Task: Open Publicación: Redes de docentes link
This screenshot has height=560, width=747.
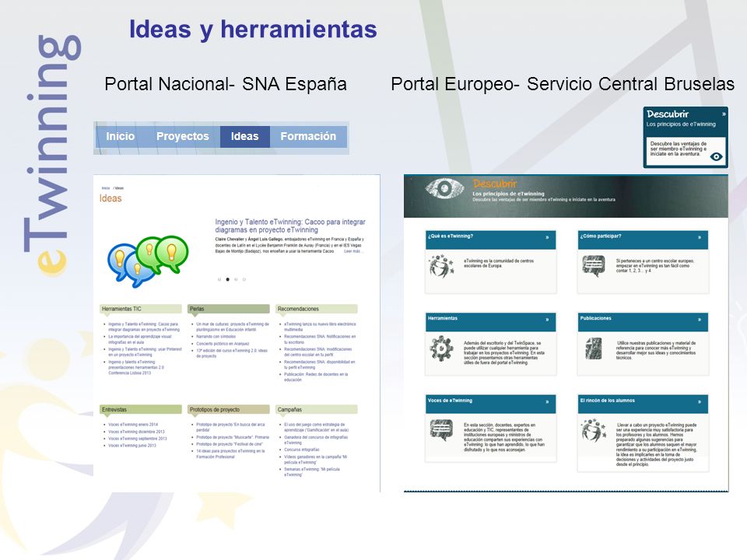Action: [317, 377]
